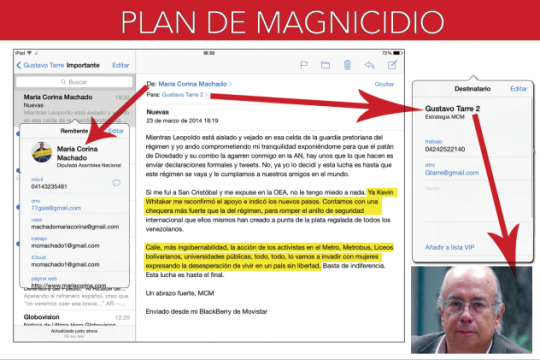
Task: Click recipient Gustavo Tarre 2 in Para field
Action: (x=183, y=94)
